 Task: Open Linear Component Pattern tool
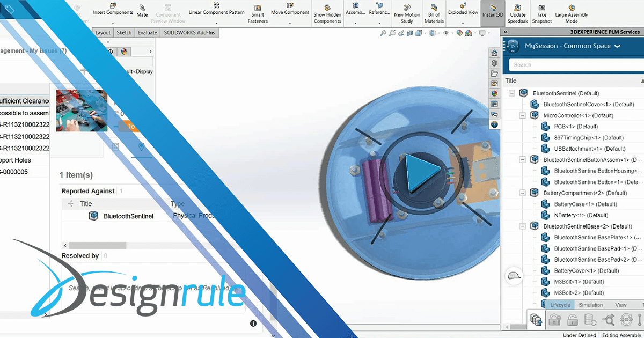[x=217, y=9]
